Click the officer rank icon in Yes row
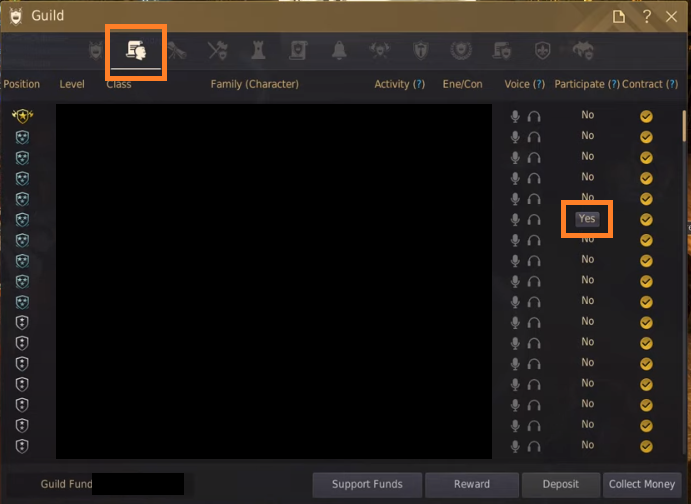 click(x=22, y=219)
